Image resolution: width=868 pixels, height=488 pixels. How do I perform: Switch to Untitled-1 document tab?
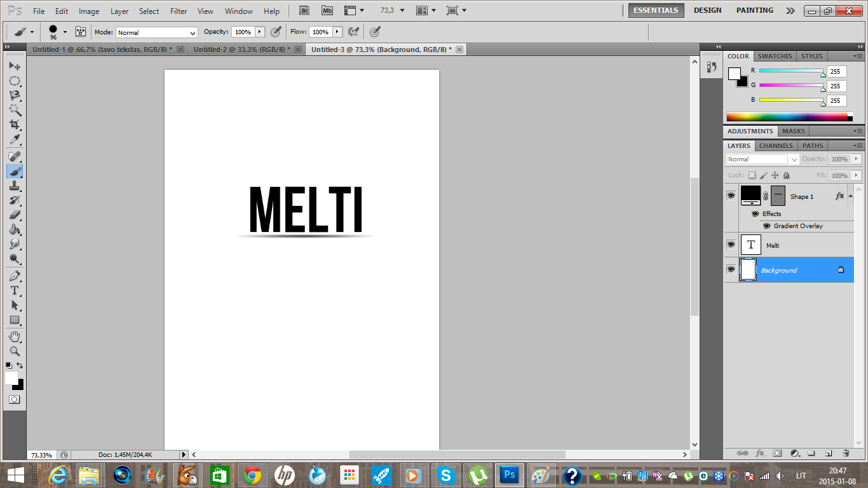coord(102,50)
